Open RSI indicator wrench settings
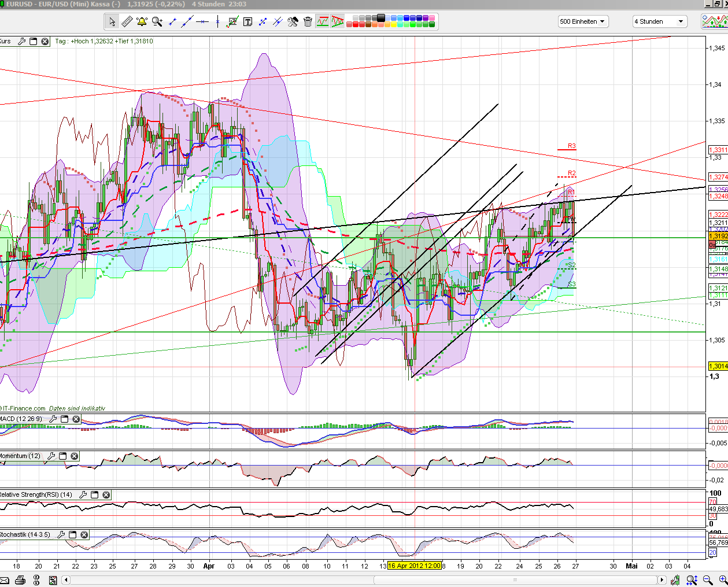 (83, 495)
